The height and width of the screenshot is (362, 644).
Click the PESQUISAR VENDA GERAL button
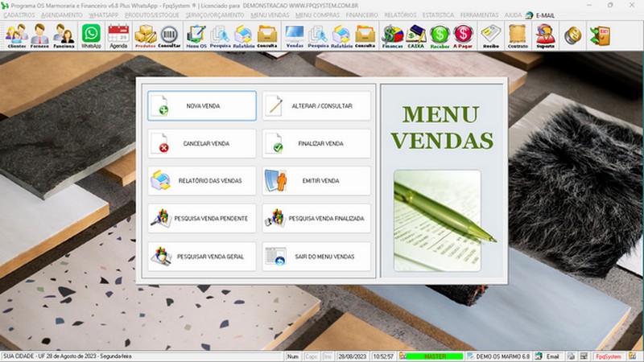(x=202, y=257)
